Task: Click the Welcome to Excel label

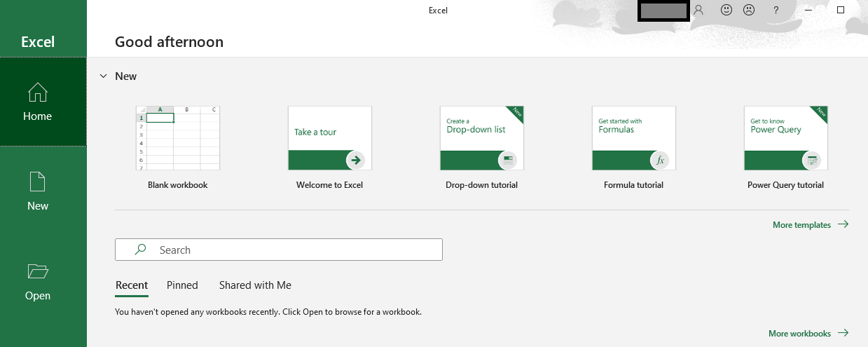Action: 330,185
